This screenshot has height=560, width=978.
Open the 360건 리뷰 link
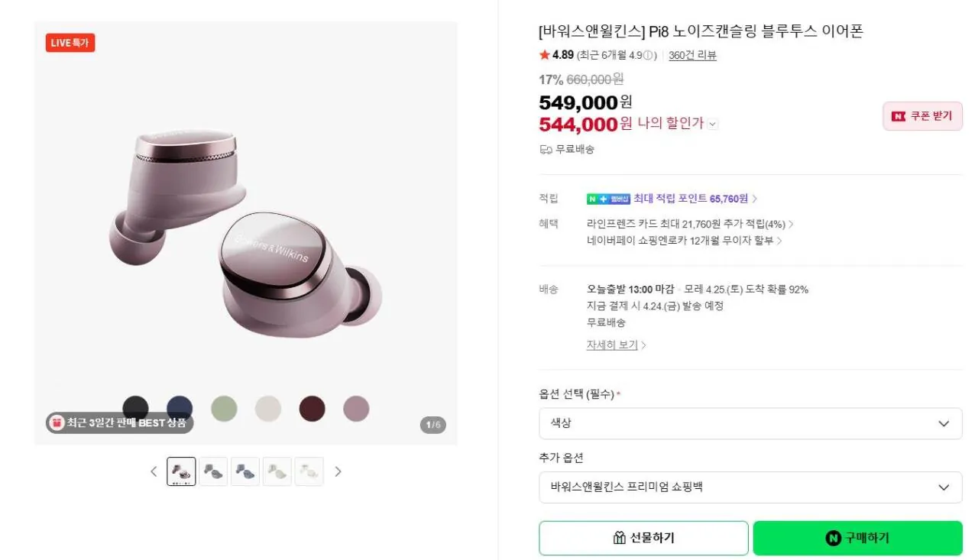[692, 55]
